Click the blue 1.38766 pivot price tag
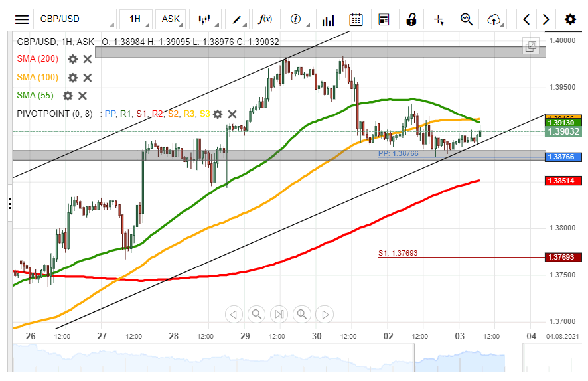The height and width of the screenshot is (381, 588). (563, 157)
